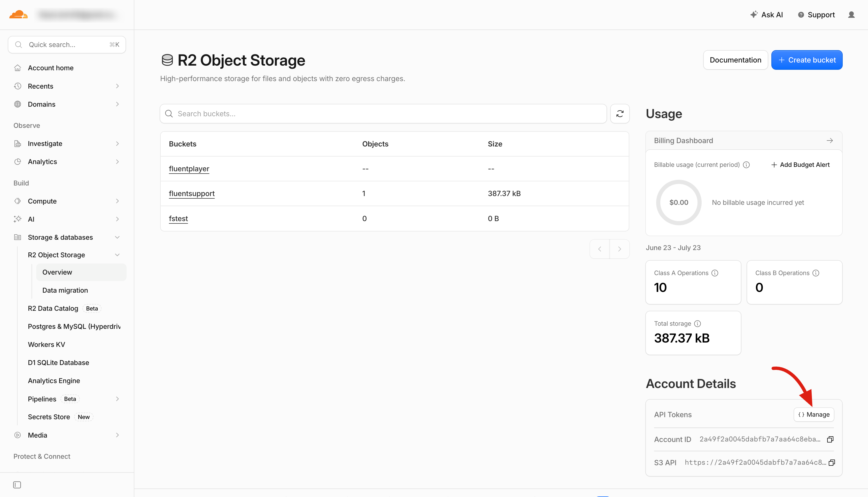This screenshot has width=868, height=497.
Task: Click the Media play icon
Action: [18, 435]
